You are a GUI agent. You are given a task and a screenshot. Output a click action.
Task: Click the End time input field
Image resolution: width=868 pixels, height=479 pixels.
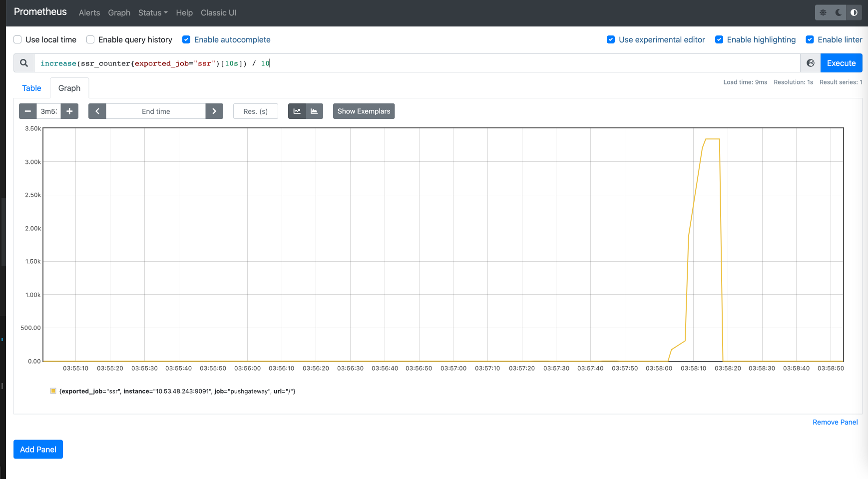[156, 111]
